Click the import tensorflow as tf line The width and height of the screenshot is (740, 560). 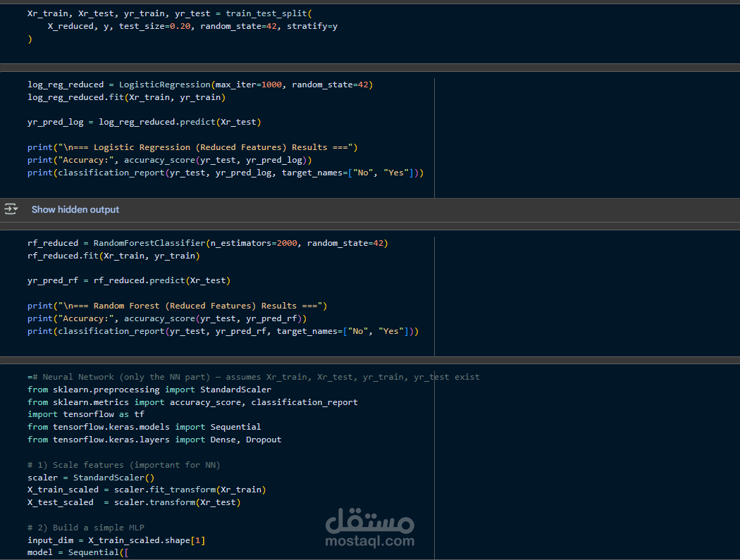(86, 414)
